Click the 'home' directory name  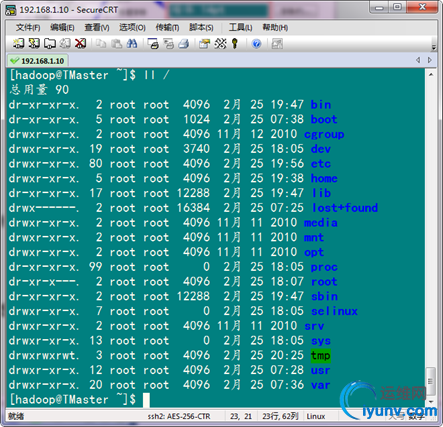[324, 178]
